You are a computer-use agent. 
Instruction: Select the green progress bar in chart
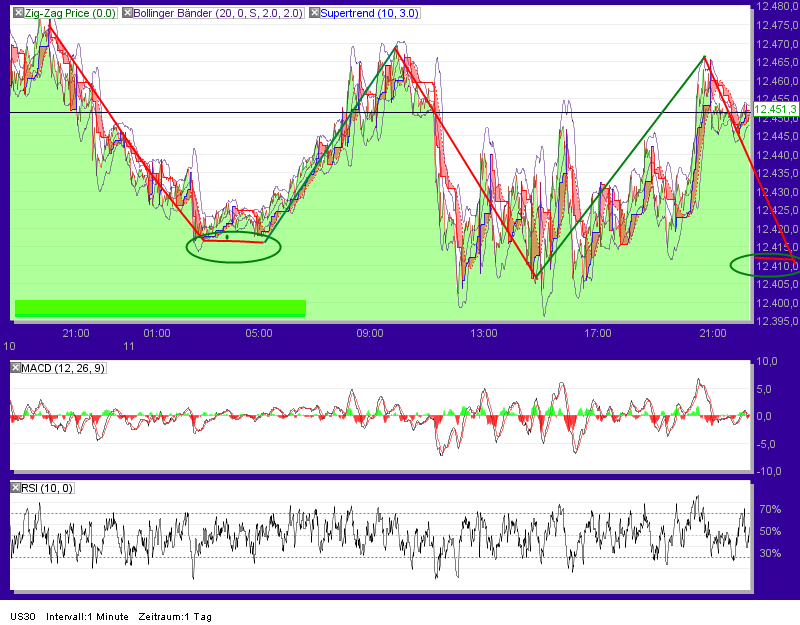coord(160,307)
